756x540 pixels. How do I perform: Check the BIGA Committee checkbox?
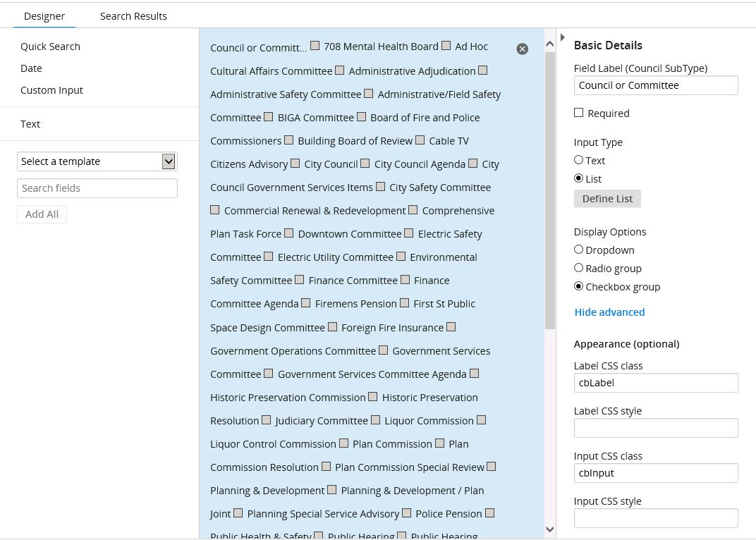(x=269, y=117)
